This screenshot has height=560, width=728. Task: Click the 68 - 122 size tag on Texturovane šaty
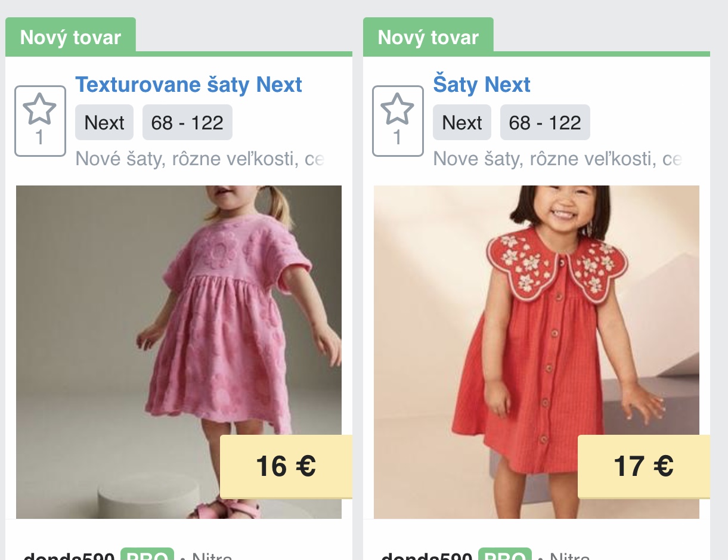pos(187,123)
